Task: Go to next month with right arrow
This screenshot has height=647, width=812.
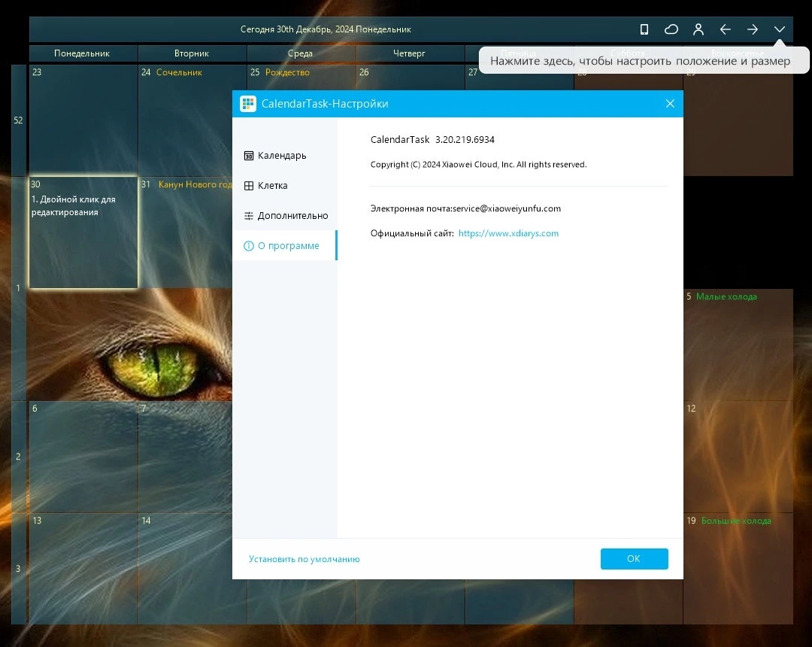Action: (753, 29)
